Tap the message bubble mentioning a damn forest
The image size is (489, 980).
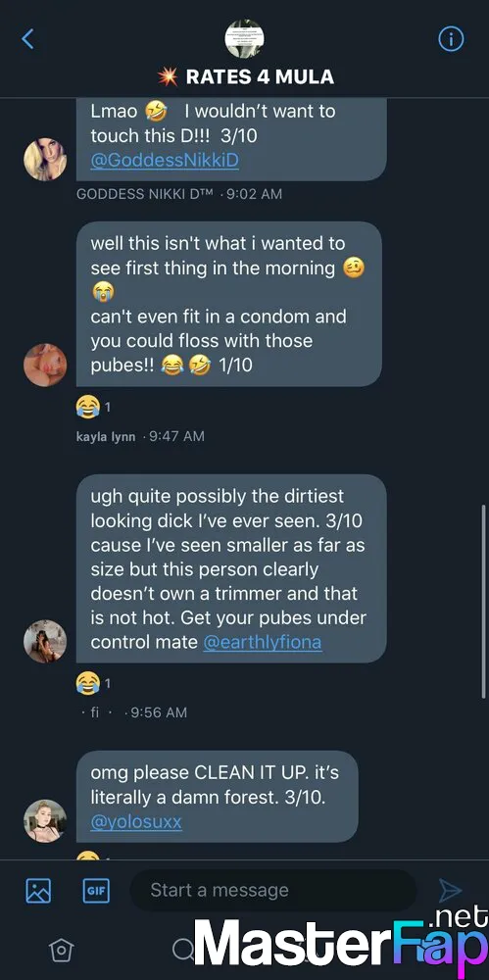point(217,797)
